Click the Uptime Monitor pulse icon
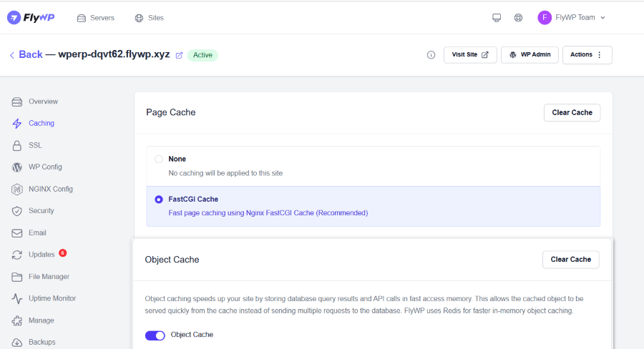This screenshot has width=644, height=349. pos(17,298)
